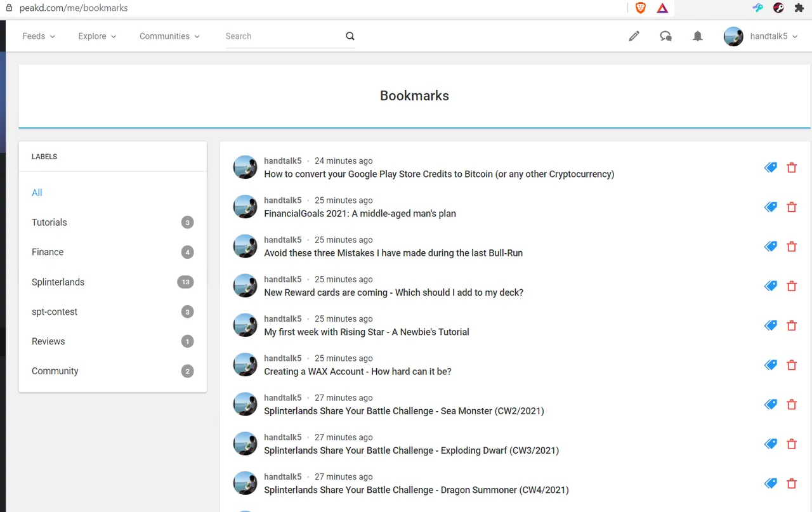Open Creating a WAX Account post
Image resolution: width=812 pixels, height=512 pixels.
(358, 371)
